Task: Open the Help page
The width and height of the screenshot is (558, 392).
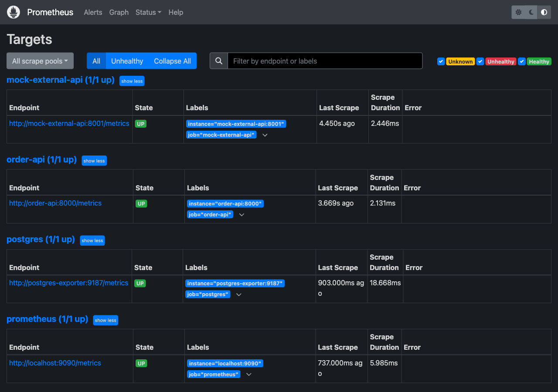Action: click(176, 12)
